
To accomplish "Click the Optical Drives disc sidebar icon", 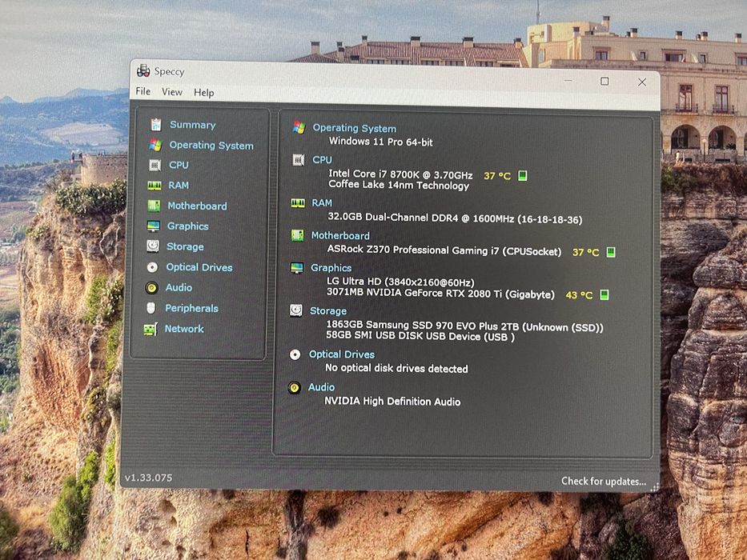I will coord(152,267).
